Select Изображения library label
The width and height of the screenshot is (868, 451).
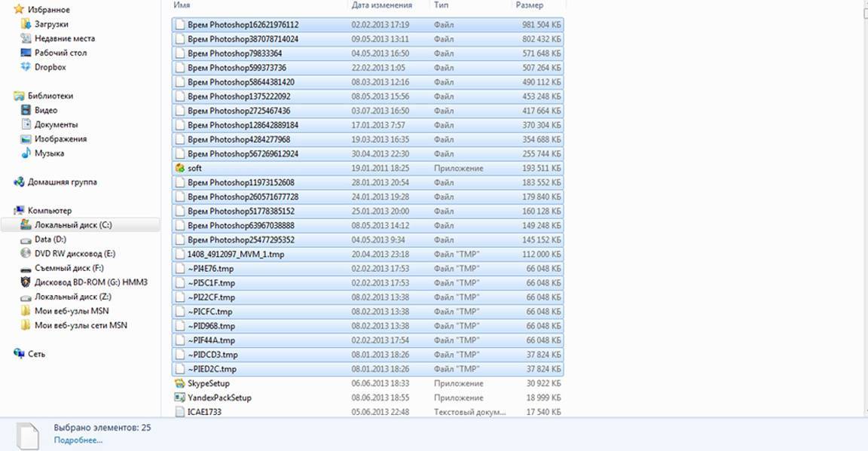(61, 139)
